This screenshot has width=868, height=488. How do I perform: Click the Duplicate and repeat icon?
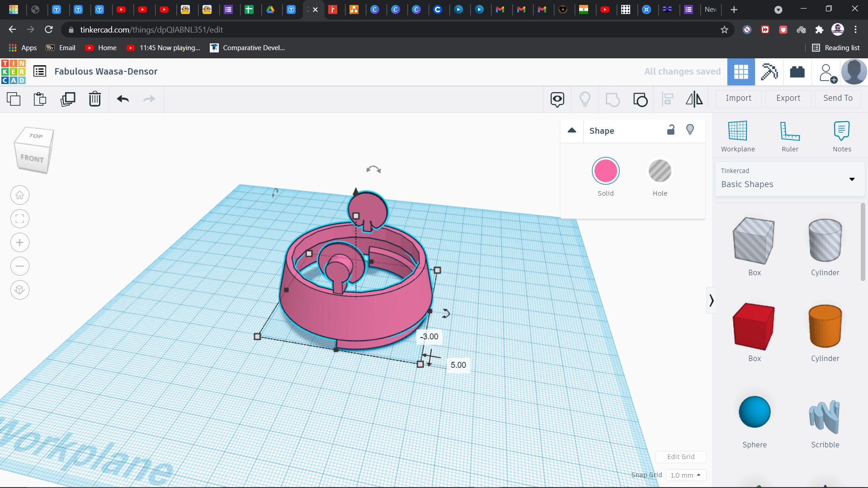(x=68, y=99)
